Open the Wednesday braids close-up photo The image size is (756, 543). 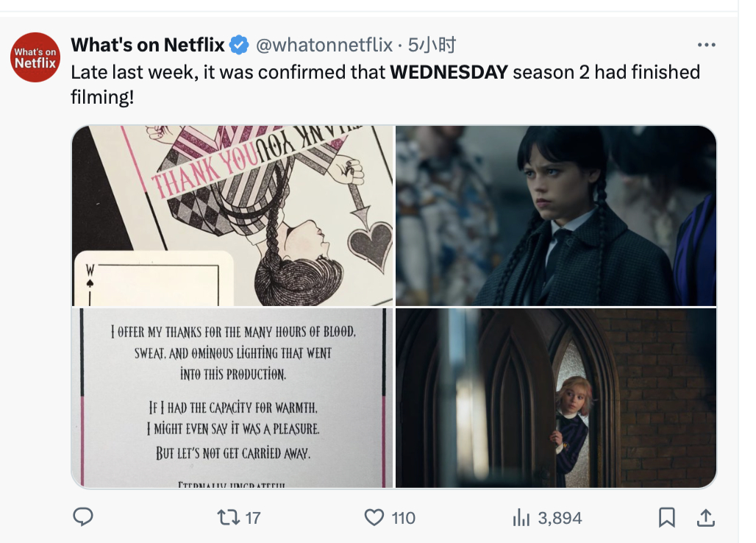(x=556, y=215)
